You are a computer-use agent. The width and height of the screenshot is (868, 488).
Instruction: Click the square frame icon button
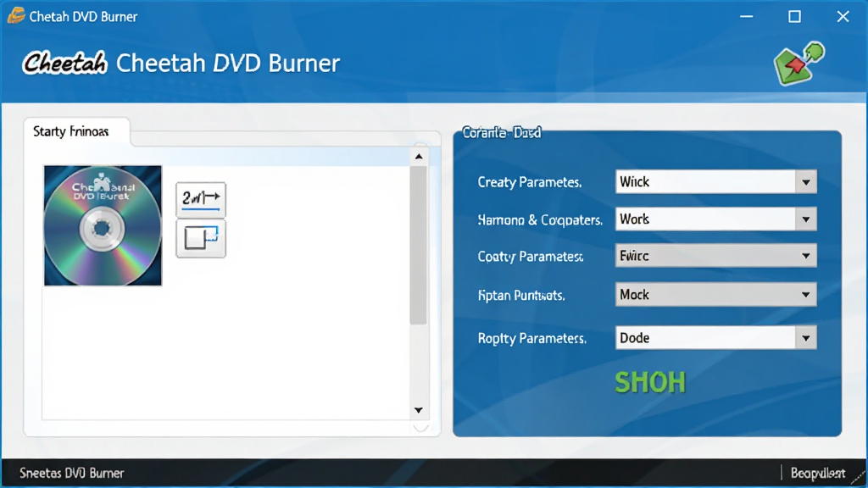click(201, 238)
